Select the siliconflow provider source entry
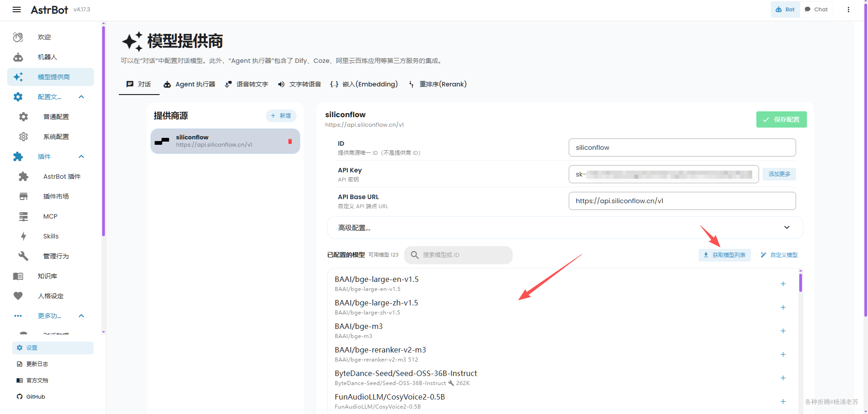 click(225, 141)
